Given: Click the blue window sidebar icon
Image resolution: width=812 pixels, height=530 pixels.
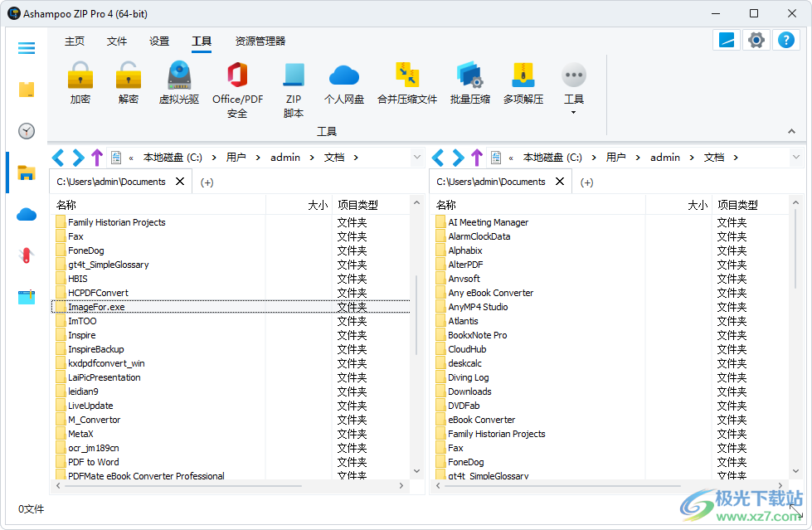Looking at the screenshot, I should point(27,297).
